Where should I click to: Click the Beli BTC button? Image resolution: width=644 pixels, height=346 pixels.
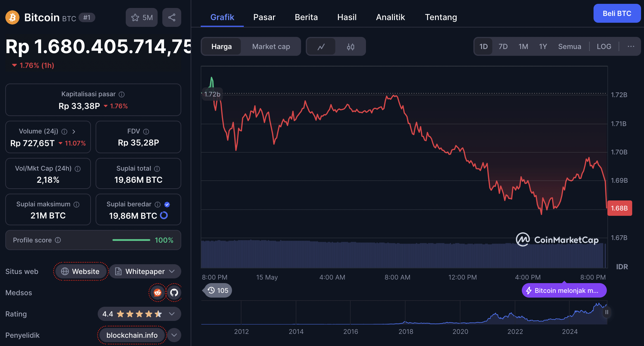click(617, 14)
